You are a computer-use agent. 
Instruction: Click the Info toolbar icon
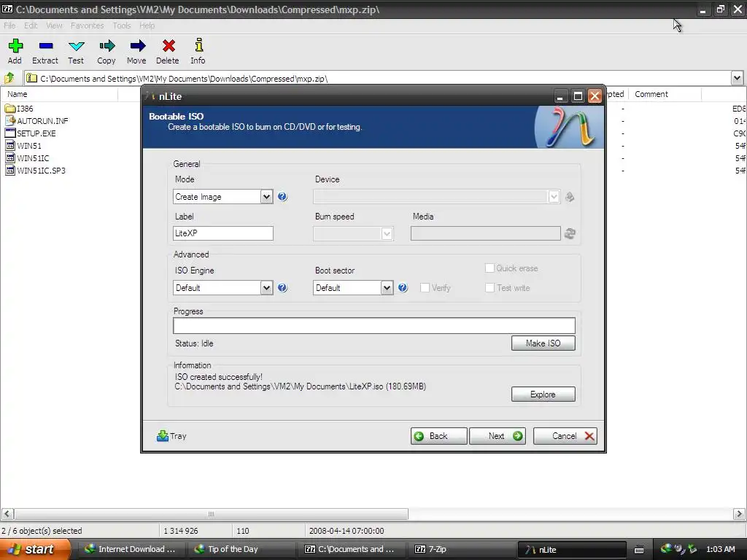pos(198,51)
